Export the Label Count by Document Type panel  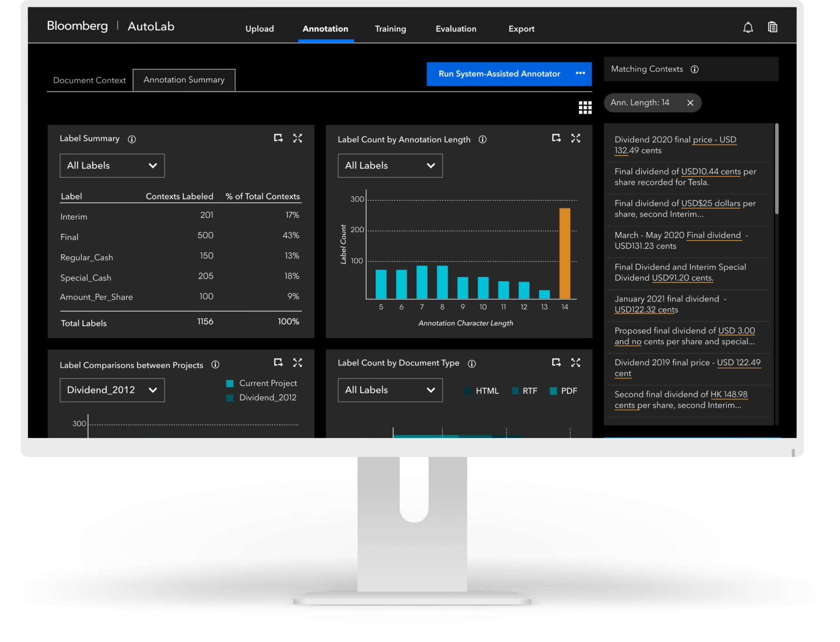click(x=556, y=362)
